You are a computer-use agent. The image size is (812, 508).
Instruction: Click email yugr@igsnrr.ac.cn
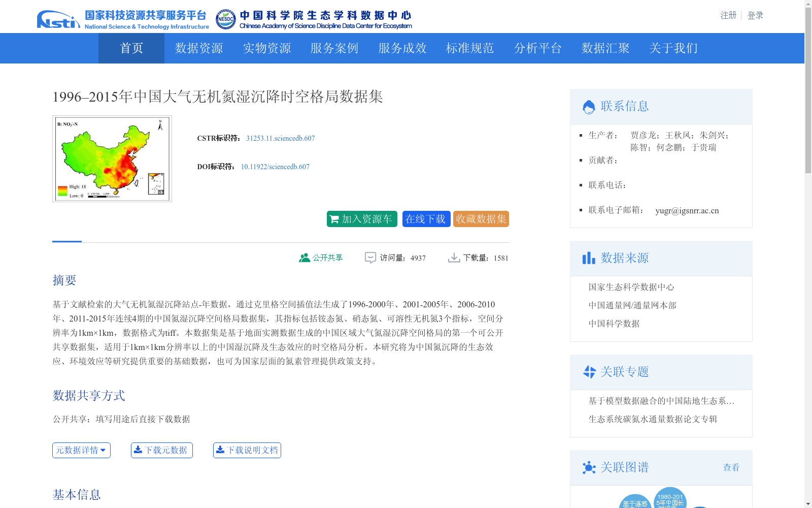tap(687, 210)
